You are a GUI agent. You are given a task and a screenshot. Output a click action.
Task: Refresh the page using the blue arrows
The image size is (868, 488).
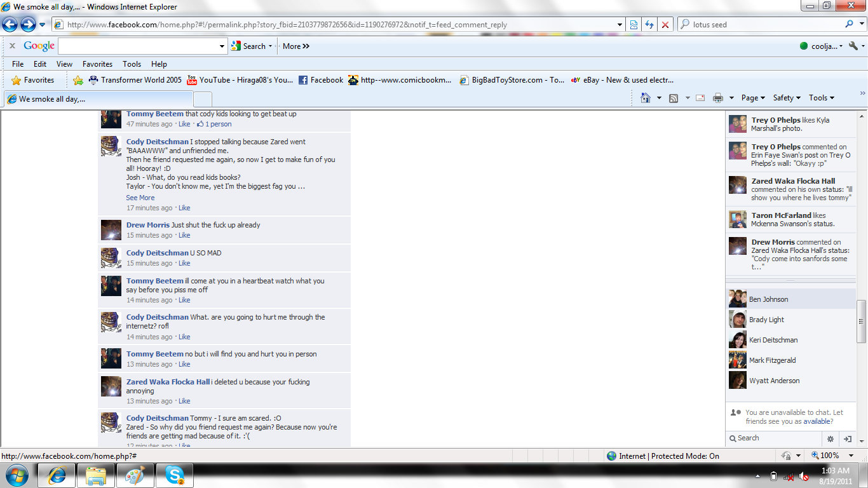click(649, 25)
